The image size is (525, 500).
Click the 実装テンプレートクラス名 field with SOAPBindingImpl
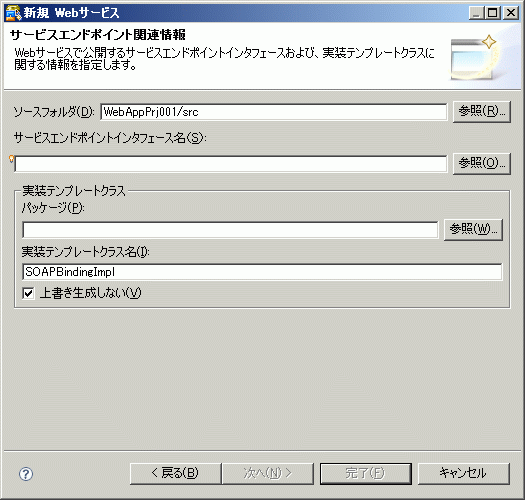pyautogui.click(x=262, y=272)
